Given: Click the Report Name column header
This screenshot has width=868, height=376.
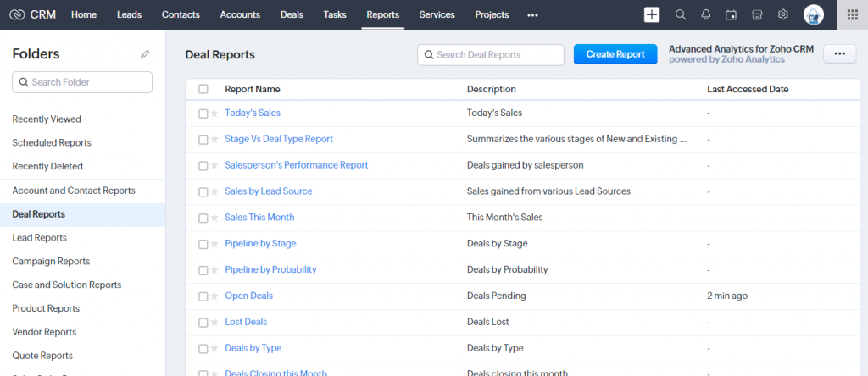Looking at the screenshot, I should (x=253, y=89).
